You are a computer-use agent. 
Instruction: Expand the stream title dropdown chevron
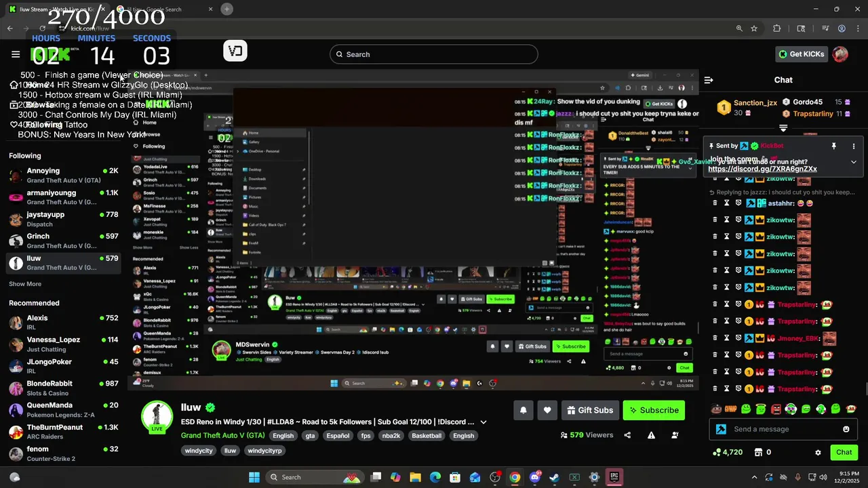click(x=484, y=422)
